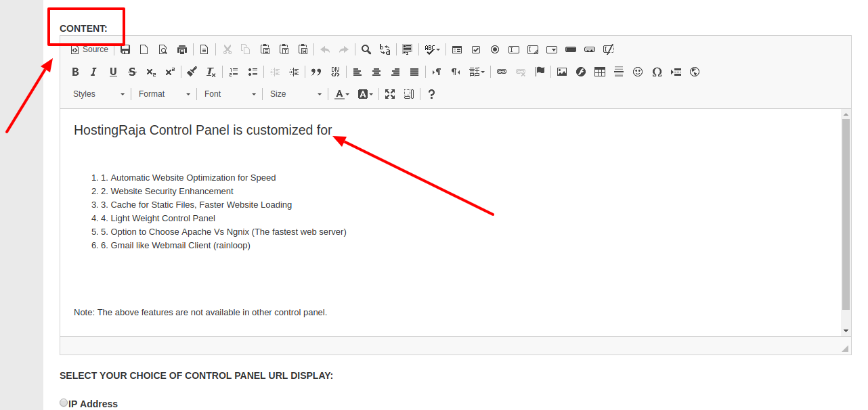This screenshot has width=868, height=410.
Task: Open the Format dropdown
Action: coord(165,94)
